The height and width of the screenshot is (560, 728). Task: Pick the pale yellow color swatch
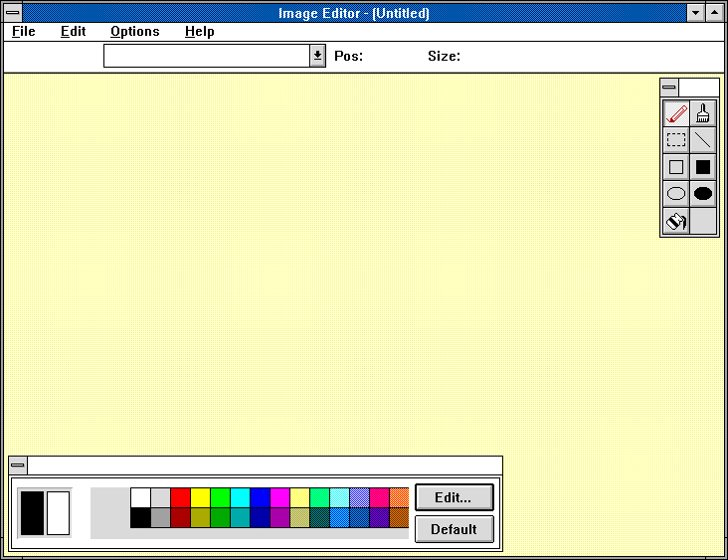coord(300,497)
